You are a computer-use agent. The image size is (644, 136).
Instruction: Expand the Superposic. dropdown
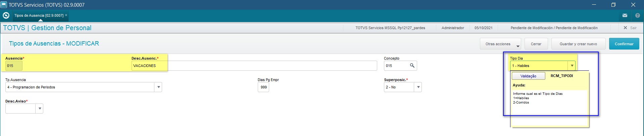(x=418, y=87)
